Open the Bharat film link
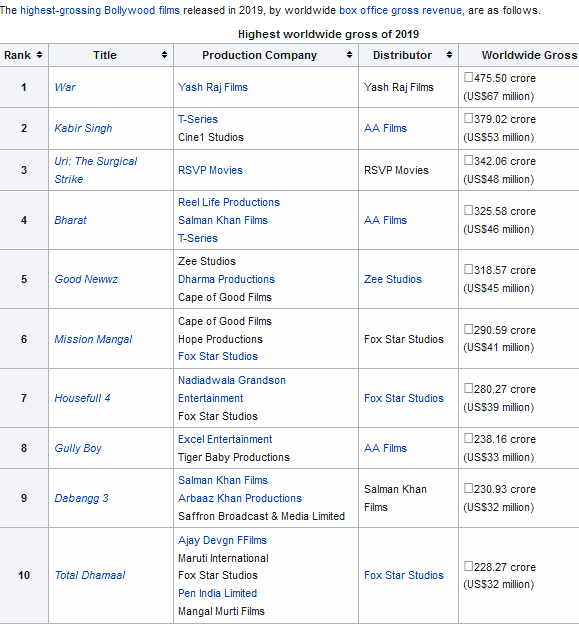The height and width of the screenshot is (628, 579). [70, 220]
